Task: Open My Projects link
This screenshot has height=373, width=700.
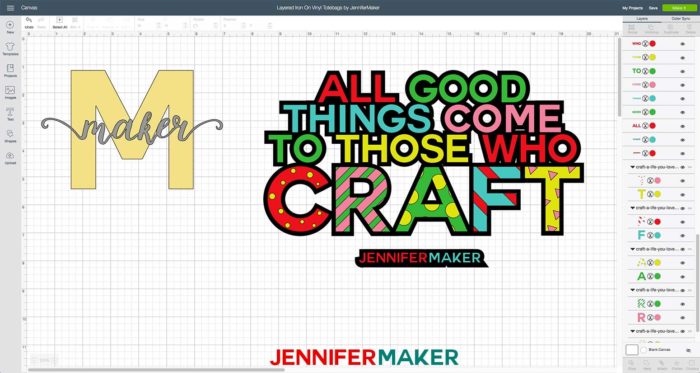Action: (632, 8)
